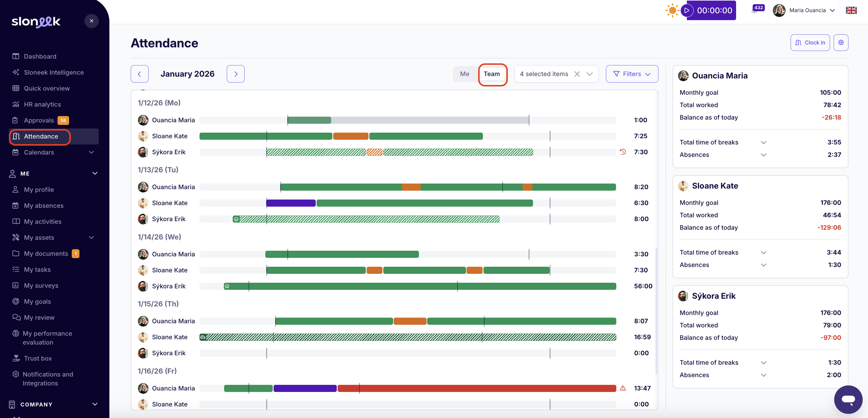Click the attendance settings gear icon
Screen dimensions: 868x418
(x=841, y=43)
